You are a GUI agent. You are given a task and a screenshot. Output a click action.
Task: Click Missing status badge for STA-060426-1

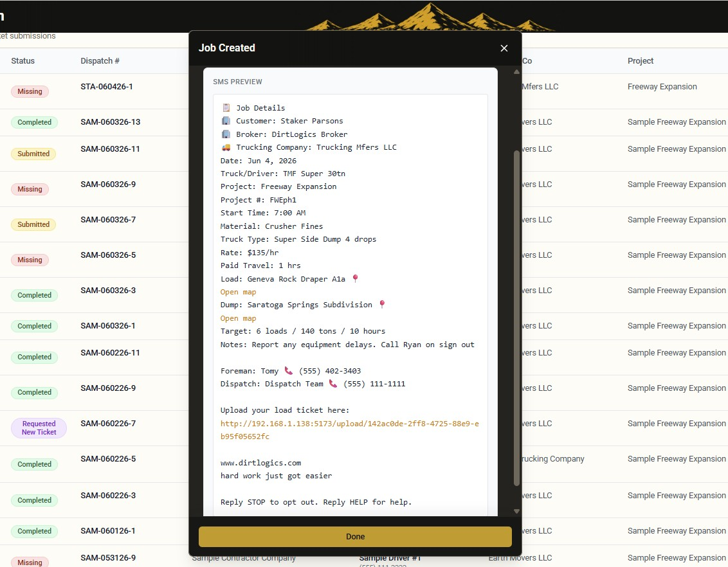pos(30,91)
